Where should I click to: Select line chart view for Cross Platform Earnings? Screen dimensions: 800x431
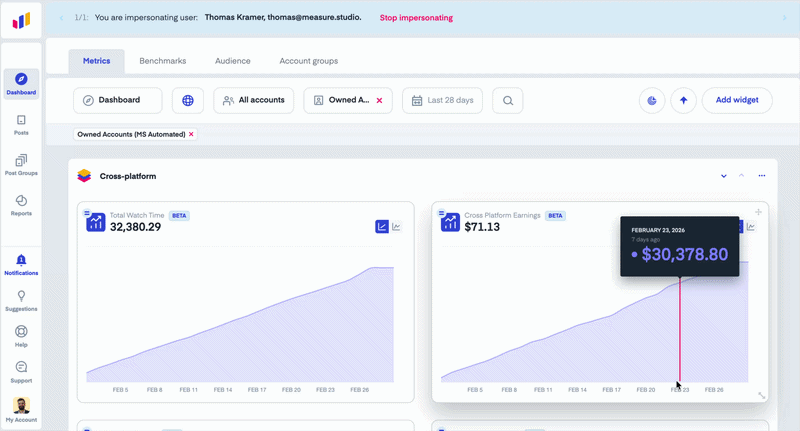click(751, 226)
